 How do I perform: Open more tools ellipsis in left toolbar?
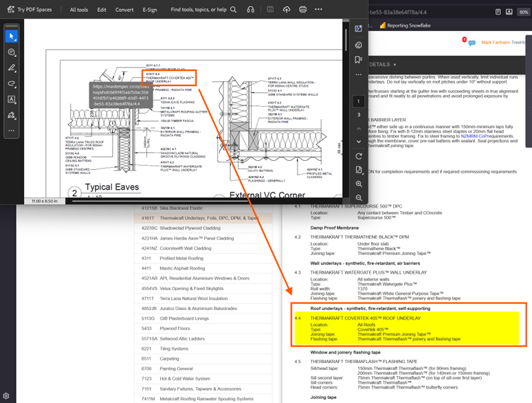click(x=12, y=130)
